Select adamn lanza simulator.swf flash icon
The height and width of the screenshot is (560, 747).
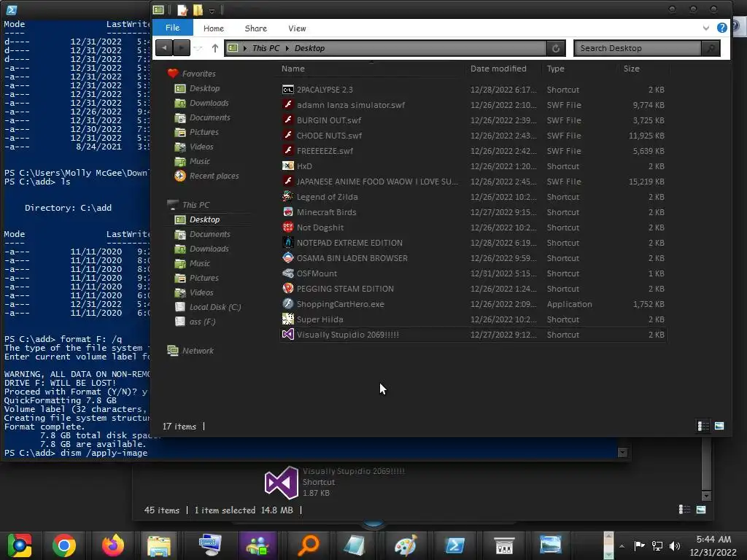click(287, 105)
